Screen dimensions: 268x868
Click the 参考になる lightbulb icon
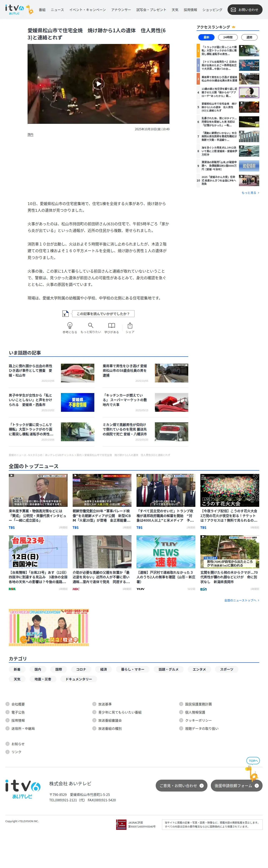(70, 325)
